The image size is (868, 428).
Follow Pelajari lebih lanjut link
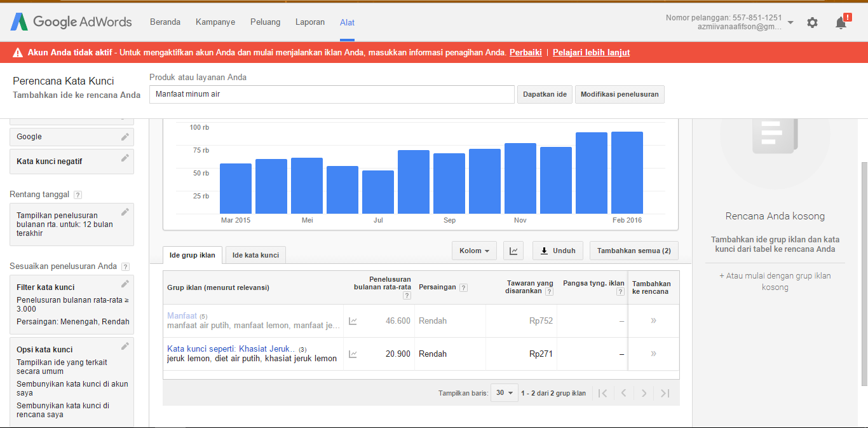click(592, 53)
